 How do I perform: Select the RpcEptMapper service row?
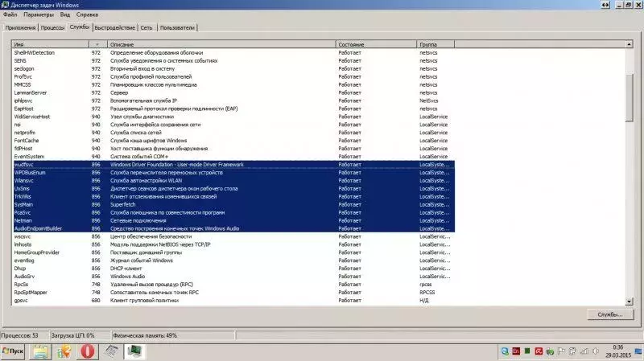point(233,293)
